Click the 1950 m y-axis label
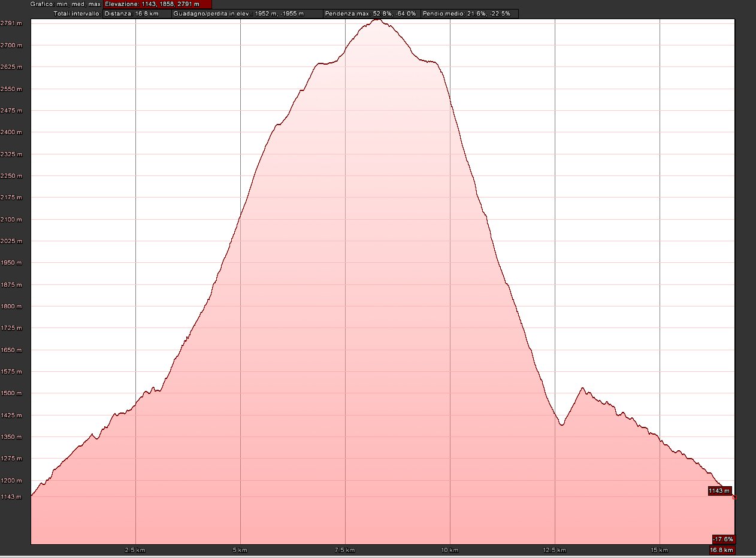 [11, 263]
